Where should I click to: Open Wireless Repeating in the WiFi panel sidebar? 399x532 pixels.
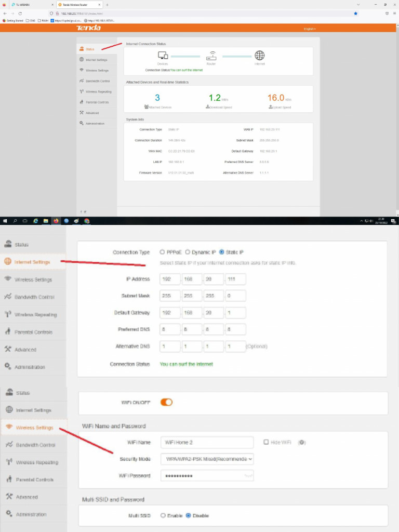(34, 462)
